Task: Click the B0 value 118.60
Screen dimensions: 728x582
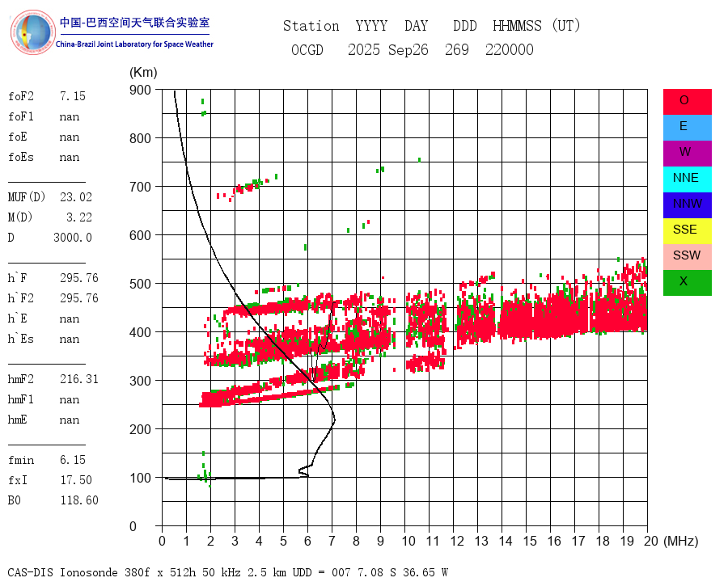Action: [x=79, y=500]
